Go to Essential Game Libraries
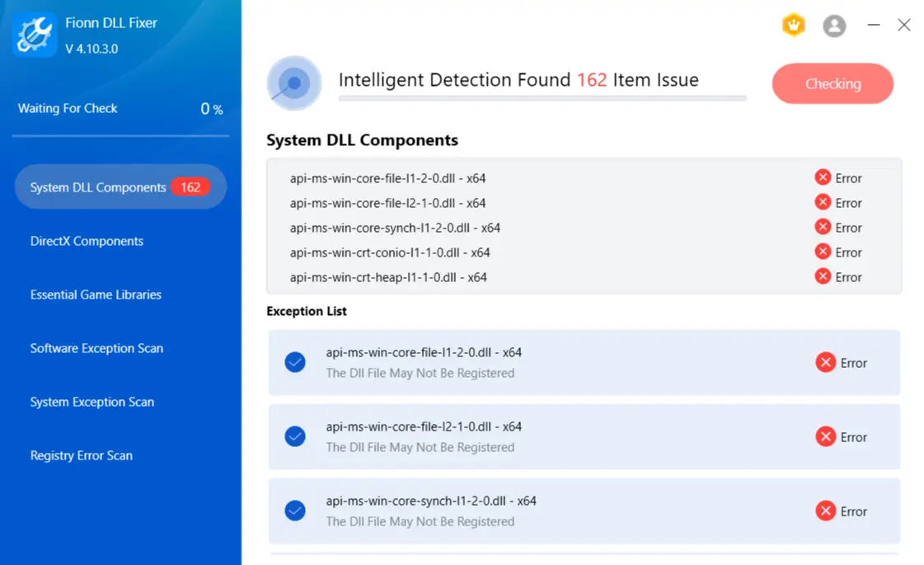This screenshot has width=924, height=565. click(x=96, y=294)
